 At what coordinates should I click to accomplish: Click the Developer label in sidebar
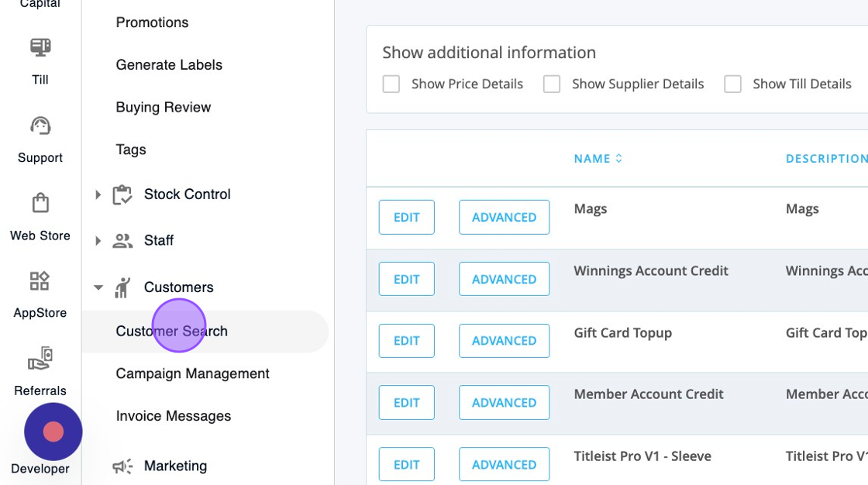point(40,469)
